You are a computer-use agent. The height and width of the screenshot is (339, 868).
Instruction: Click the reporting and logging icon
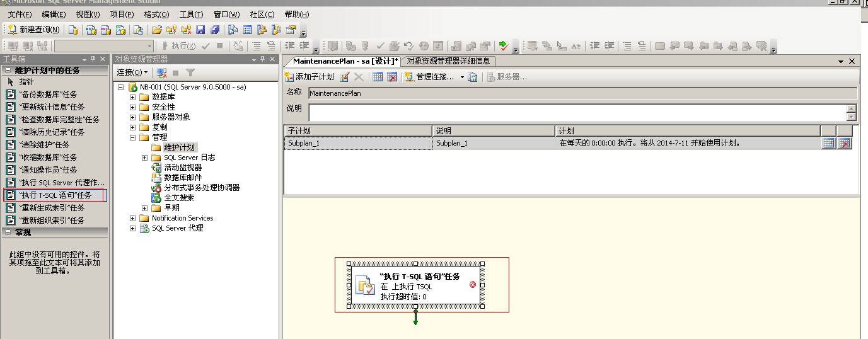coord(473,77)
